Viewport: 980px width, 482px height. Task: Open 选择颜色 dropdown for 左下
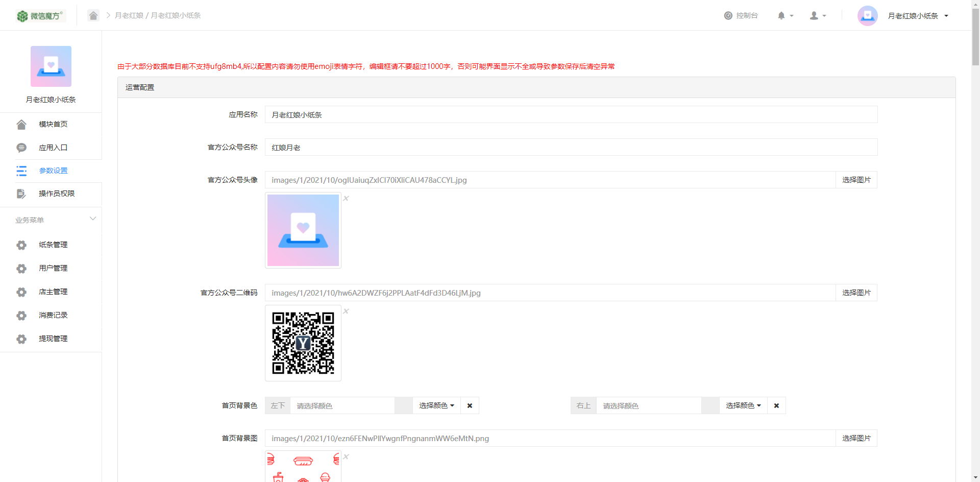coord(437,405)
